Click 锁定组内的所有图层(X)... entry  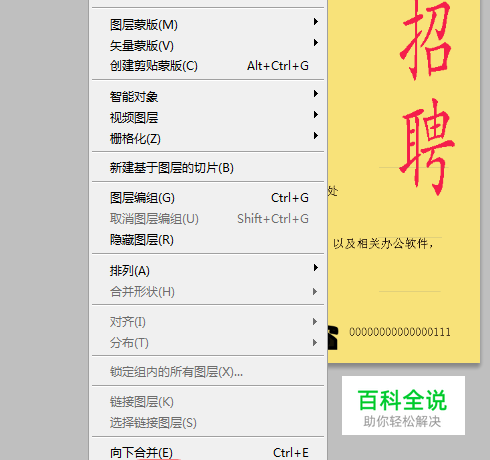pyautogui.click(x=208, y=372)
